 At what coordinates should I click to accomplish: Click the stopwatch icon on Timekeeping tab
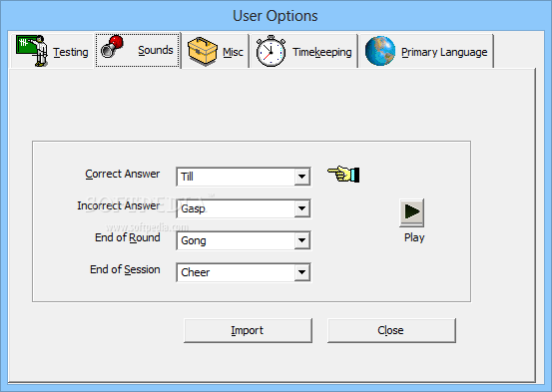coord(271,51)
